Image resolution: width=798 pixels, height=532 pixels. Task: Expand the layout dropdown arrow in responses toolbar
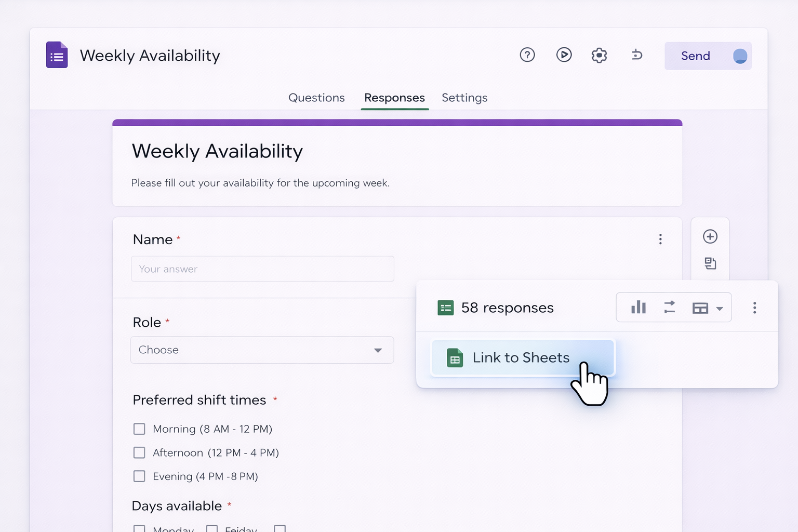coord(720,309)
